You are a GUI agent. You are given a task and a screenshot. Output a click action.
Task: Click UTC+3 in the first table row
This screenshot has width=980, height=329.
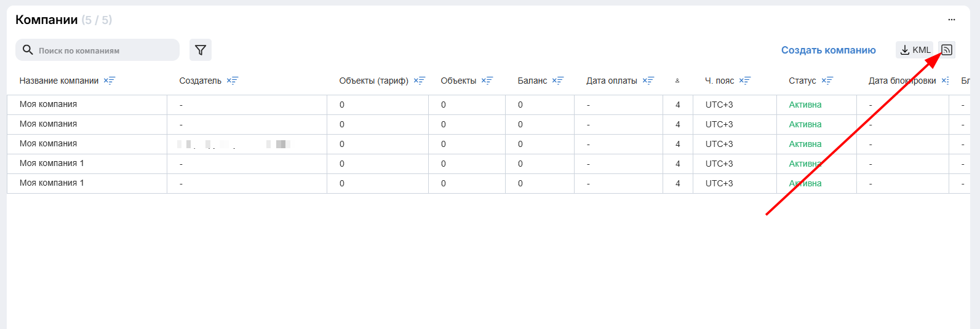(x=719, y=105)
